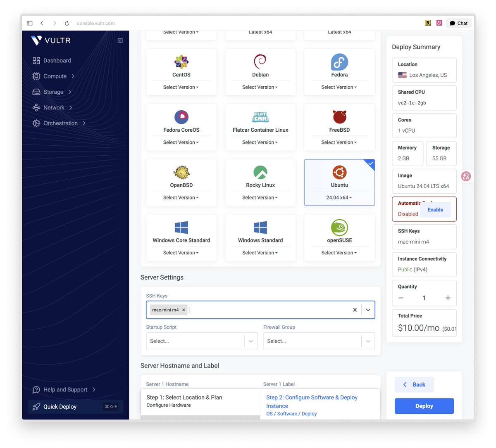The height and width of the screenshot is (448, 496).
Task: Open the Dashboard icon in sidebar
Action: 36,61
